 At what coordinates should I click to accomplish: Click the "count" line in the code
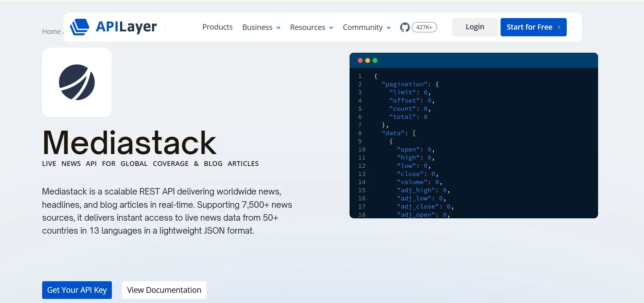410,108
